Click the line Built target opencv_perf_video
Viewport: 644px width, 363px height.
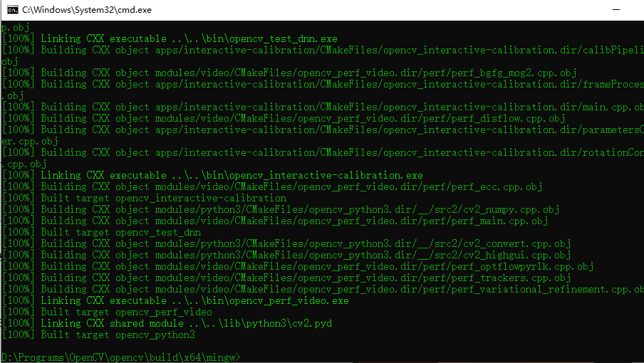click(107, 312)
